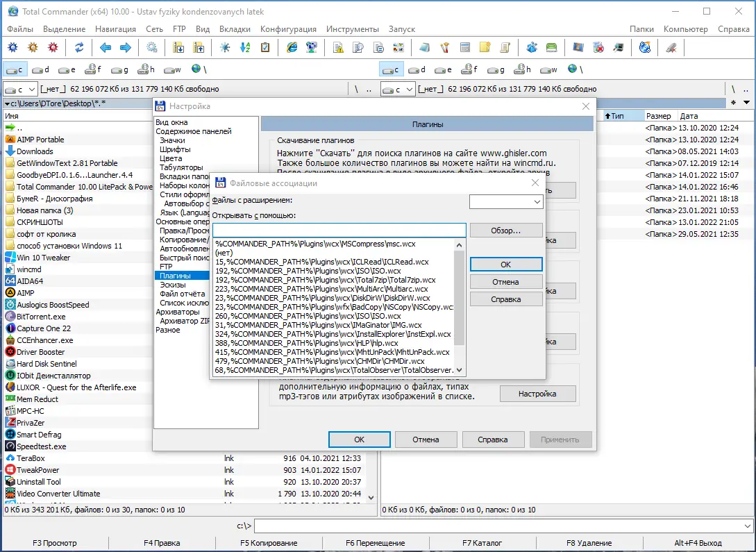The width and height of the screenshot is (756, 552).
Task: Sort right panel by Размер column
Action: [x=659, y=116]
